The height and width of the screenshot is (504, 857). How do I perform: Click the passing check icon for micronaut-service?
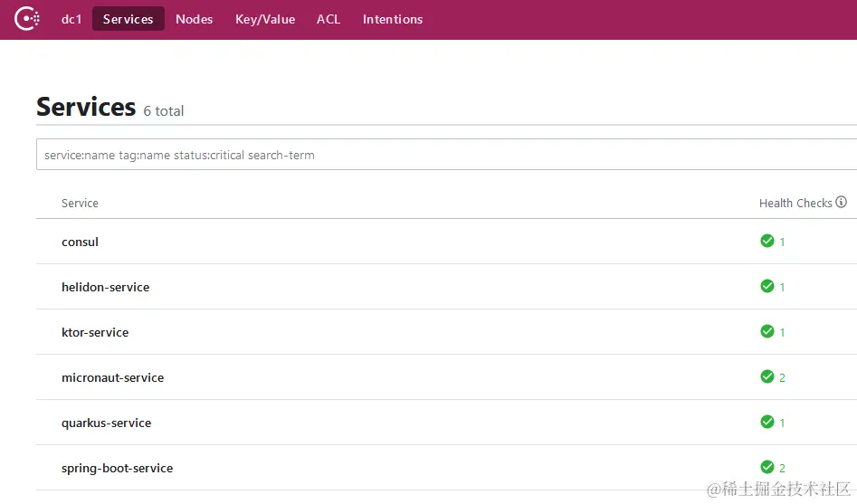pos(767,377)
